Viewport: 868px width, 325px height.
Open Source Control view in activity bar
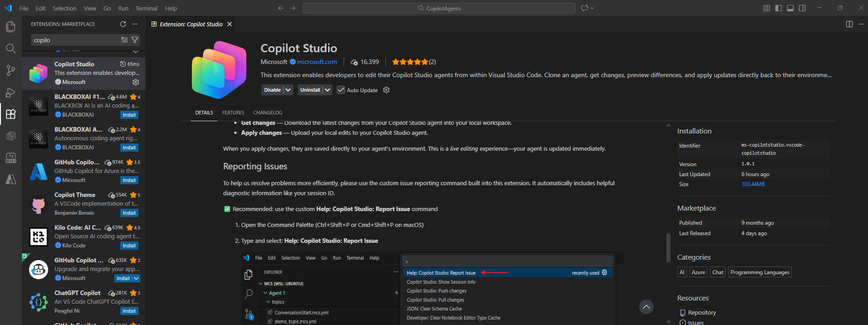(x=10, y=70)
